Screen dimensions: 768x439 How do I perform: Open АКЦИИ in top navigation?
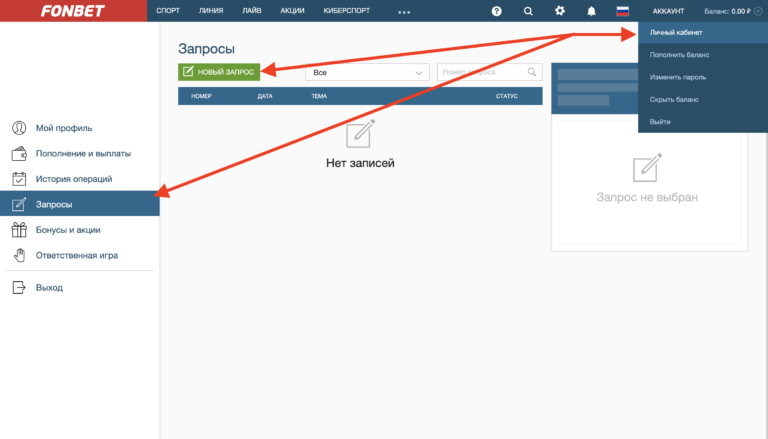(292, 10)
